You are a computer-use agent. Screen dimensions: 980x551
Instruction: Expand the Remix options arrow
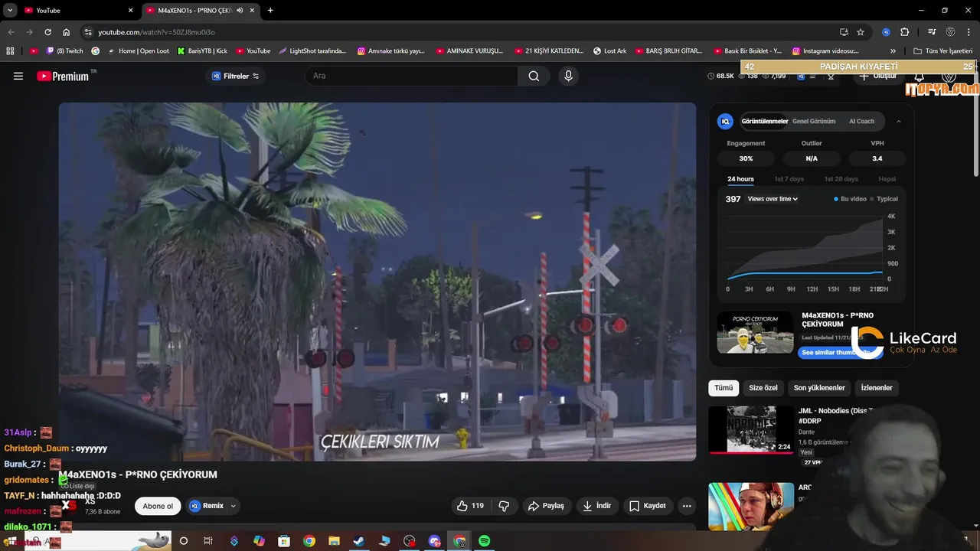(x=234, y=506)
